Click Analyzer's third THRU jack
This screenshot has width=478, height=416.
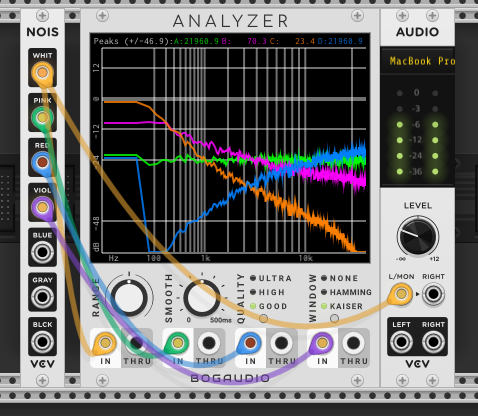pyautogui.click(x=282, y=343)
